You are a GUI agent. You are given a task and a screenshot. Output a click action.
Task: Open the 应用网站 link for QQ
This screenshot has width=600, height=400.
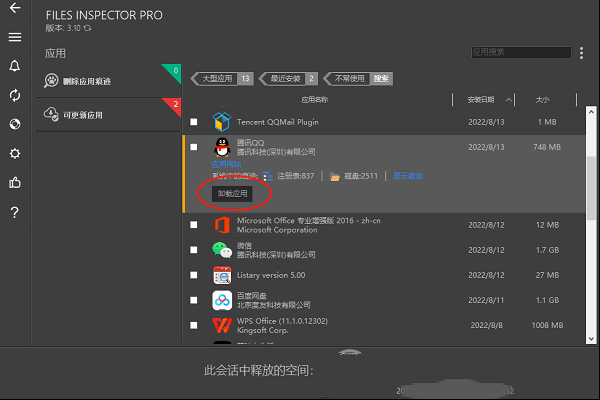226,163
